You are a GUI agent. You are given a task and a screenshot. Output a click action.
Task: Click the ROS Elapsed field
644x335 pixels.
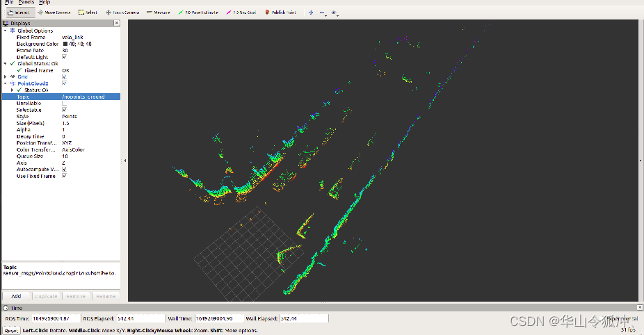coord(141,318)
